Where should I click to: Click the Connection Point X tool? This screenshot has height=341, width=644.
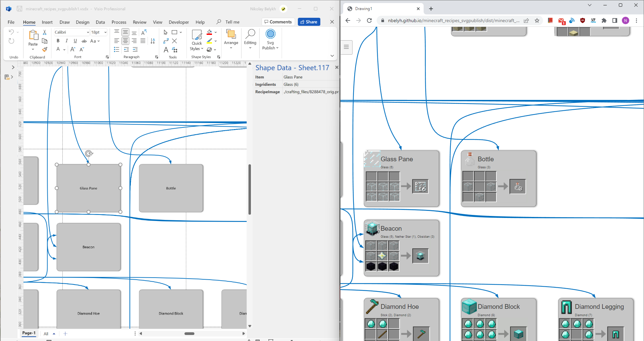pos(174,41)
